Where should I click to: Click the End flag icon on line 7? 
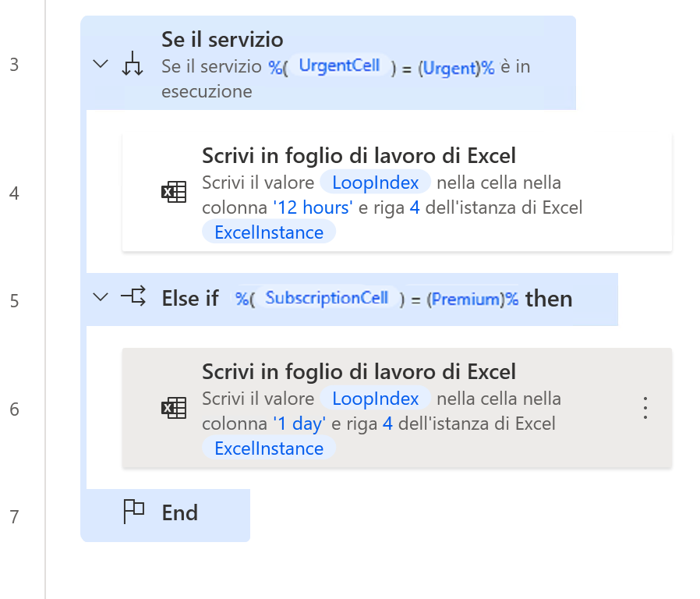133,512
